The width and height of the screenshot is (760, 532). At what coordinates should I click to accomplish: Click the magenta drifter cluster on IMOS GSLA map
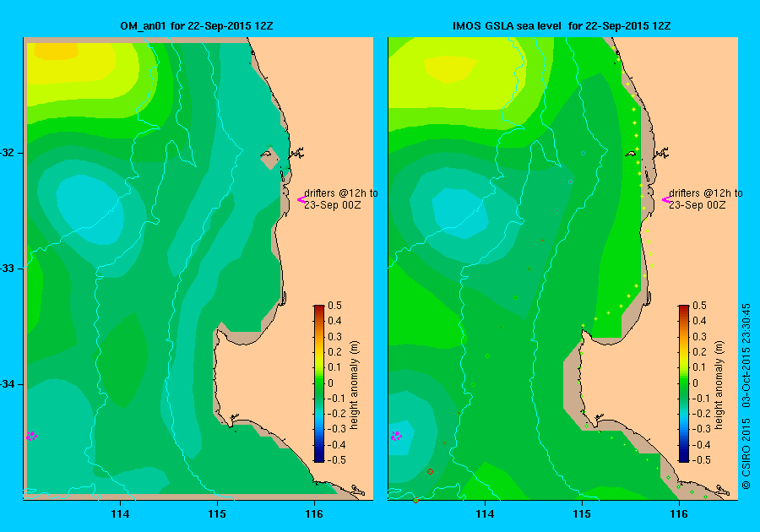(x=397, y=436)
